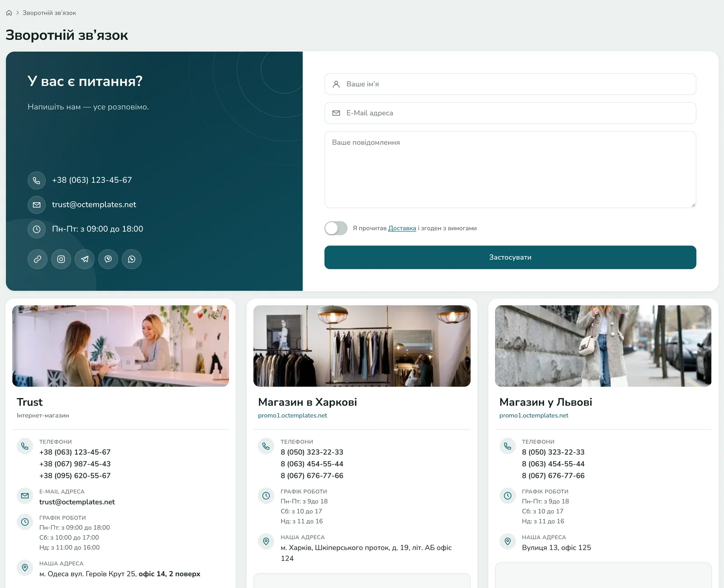Click clock icon beside Пн-Пт working hours banner
This screenshot has height=588, width=724.
pos(37,229)
